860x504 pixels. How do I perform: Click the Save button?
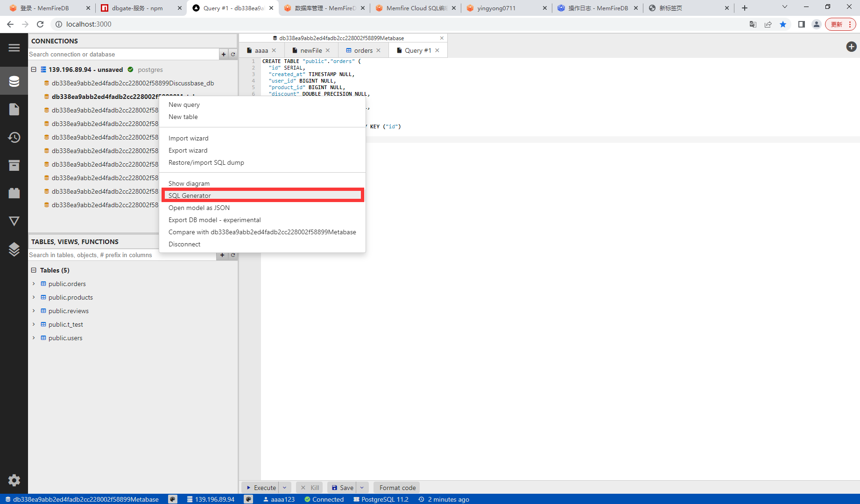click(x=342, y=488)
